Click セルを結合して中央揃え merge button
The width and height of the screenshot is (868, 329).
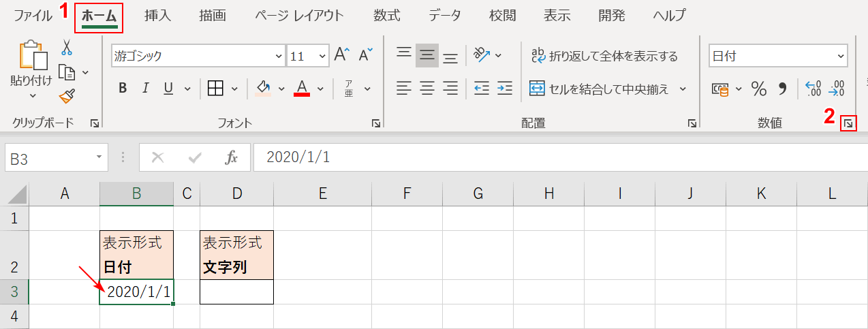tap(600, 89)
